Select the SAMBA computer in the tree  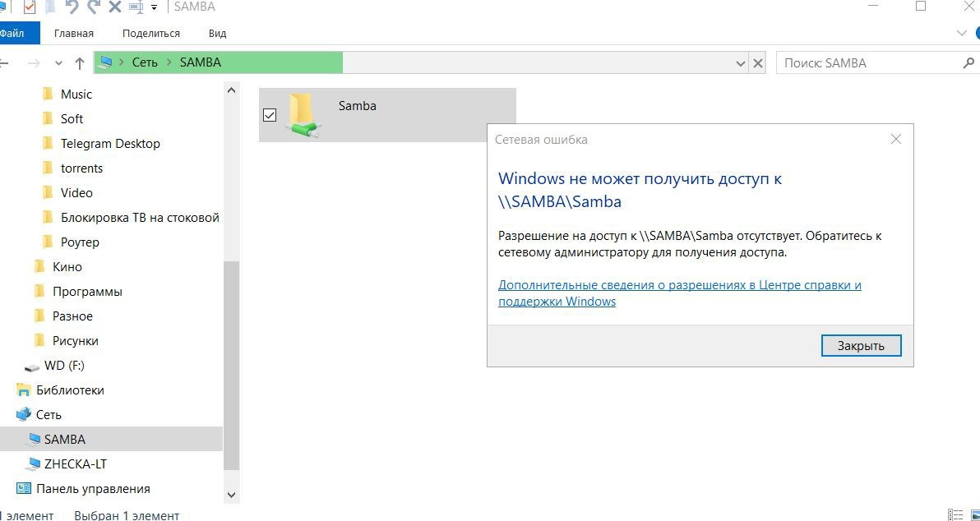(65, 439)
